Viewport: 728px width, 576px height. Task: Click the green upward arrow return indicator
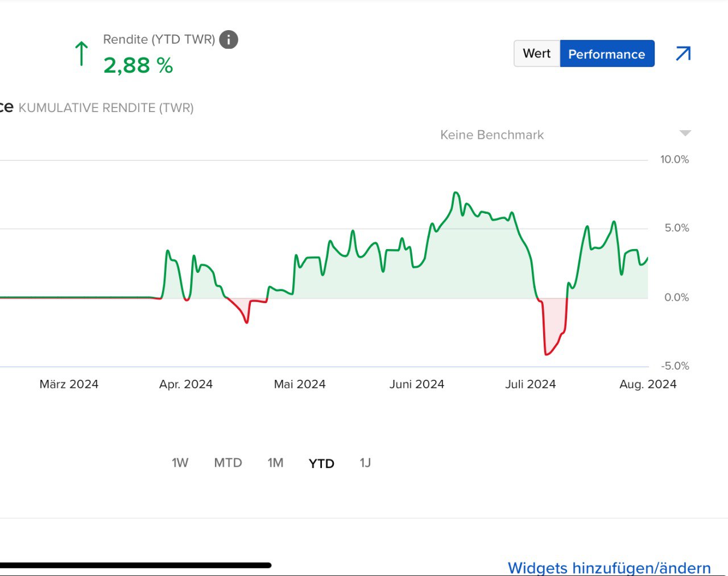coord(81,53)
